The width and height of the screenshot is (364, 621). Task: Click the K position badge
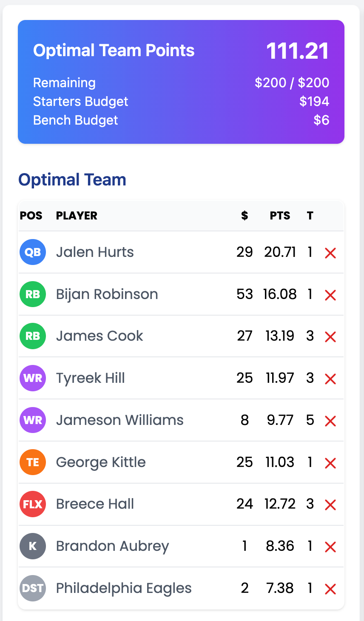tap(33, 546)
